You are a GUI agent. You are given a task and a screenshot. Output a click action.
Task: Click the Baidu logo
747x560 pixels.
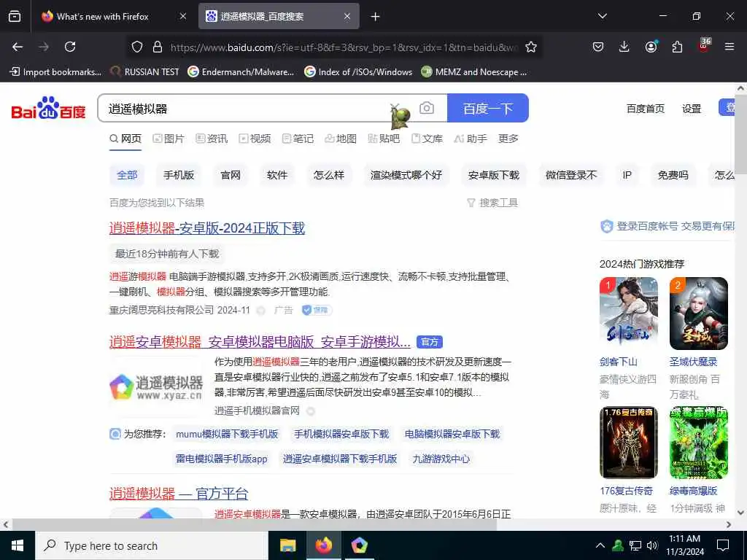click(48, 108)
